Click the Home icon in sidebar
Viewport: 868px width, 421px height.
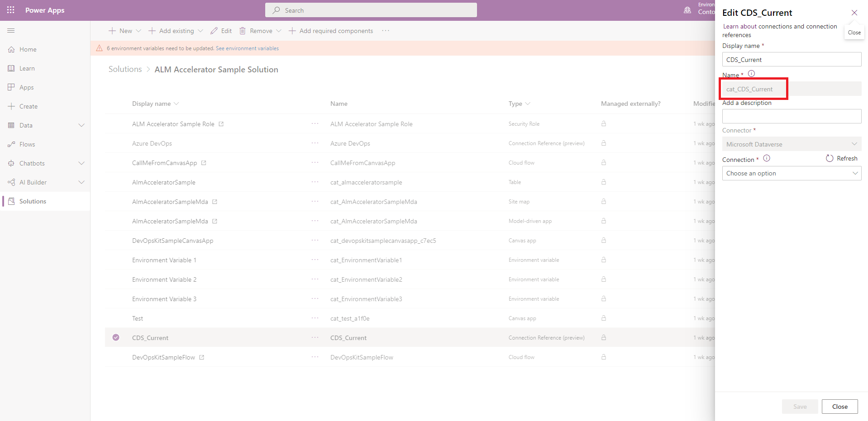pyautogui.click(x=11, y=49)
